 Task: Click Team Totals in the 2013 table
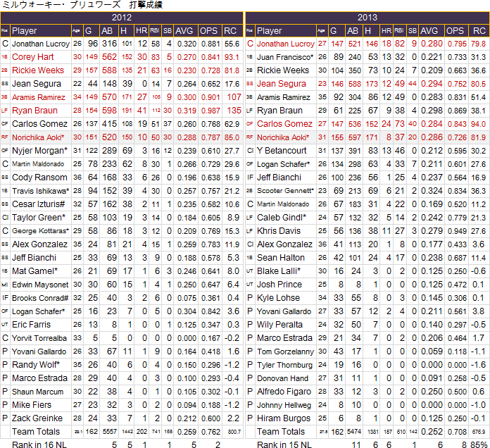281,431
